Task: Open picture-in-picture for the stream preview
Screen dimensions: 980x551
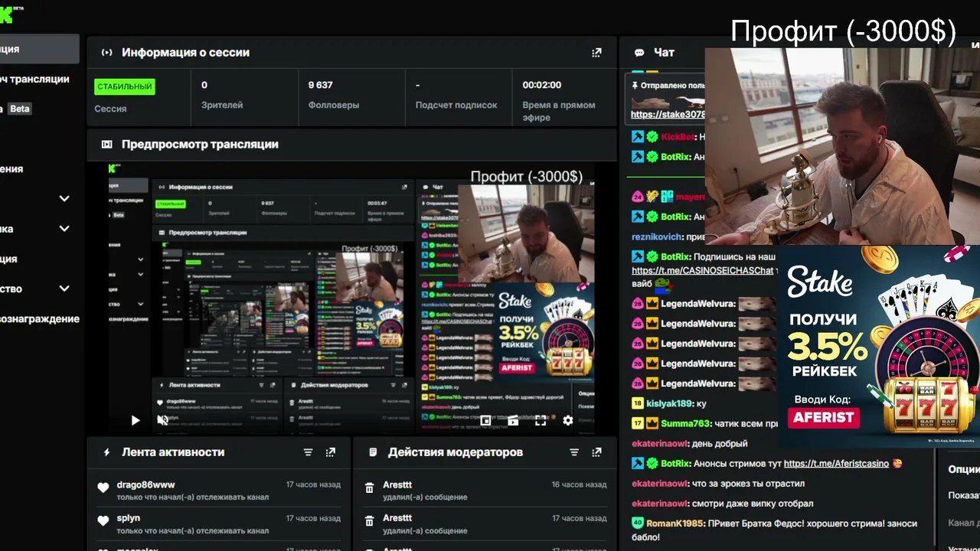Action: pyautogui.click(x=485, y=420)
